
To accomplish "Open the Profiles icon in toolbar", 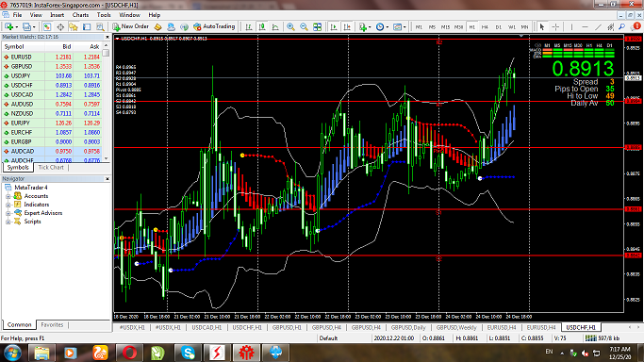I will 26,26.
